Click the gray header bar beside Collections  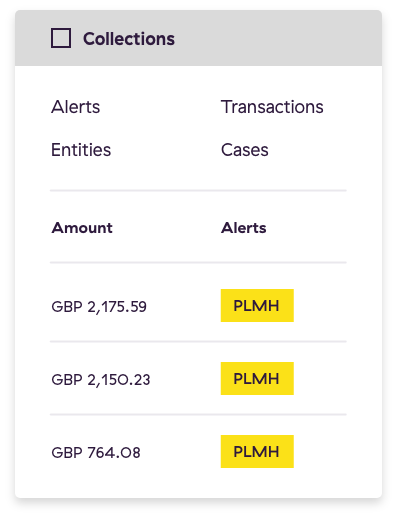coord(278,38)
